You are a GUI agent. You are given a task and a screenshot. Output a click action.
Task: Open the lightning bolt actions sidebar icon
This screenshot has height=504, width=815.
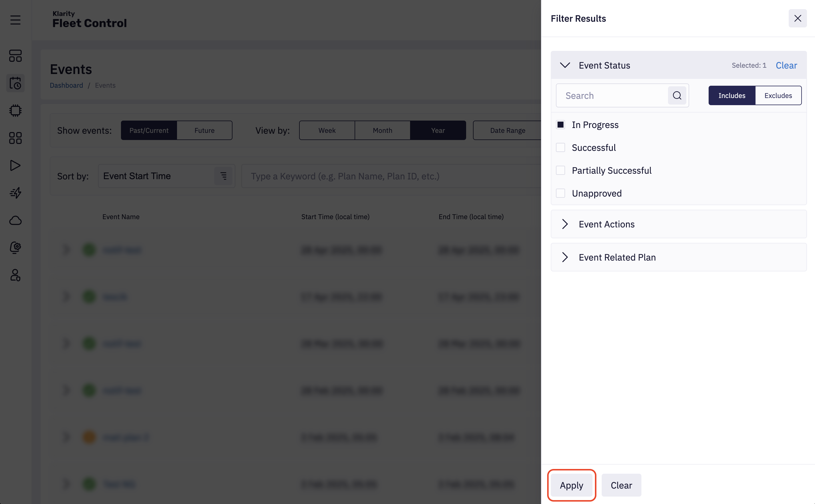coord(15,193)
